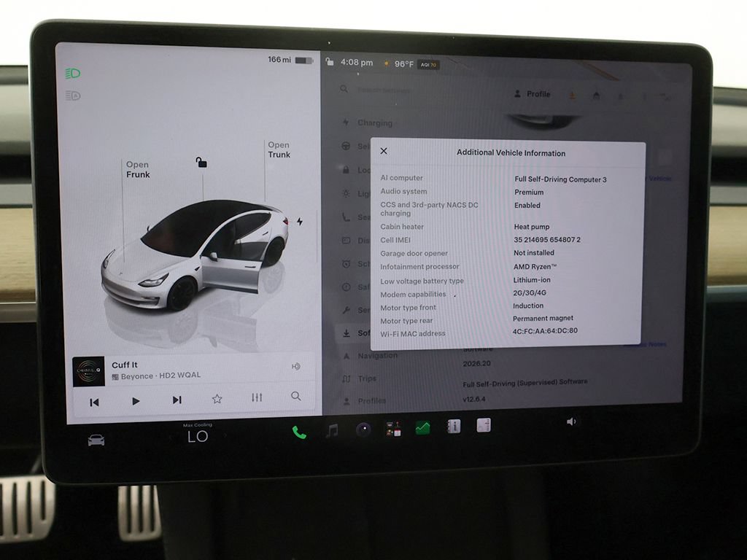747x560 pixels.
Task: Skip to next track
Action: (x=177, y=400)
